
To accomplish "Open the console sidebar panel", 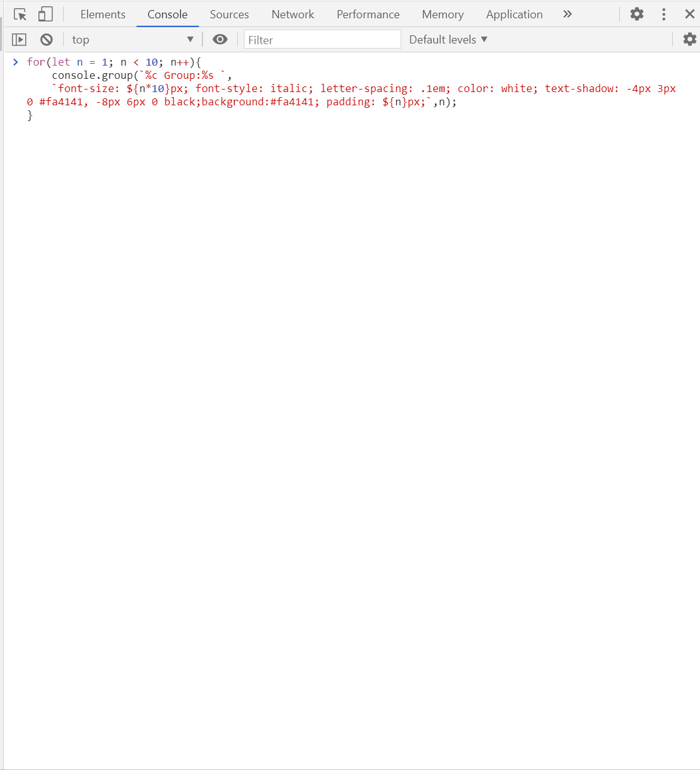I will click(x=19, y=39).
